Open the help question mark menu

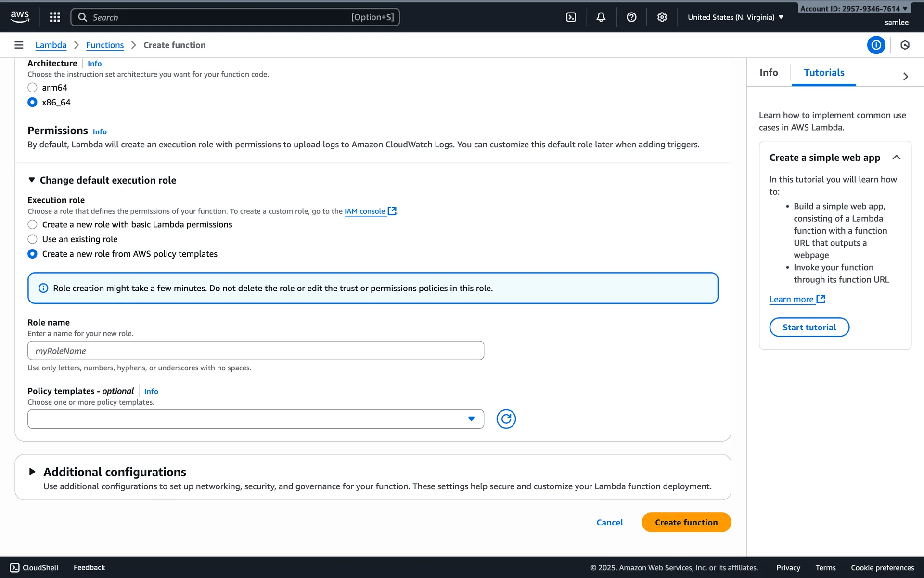(631, 17)
